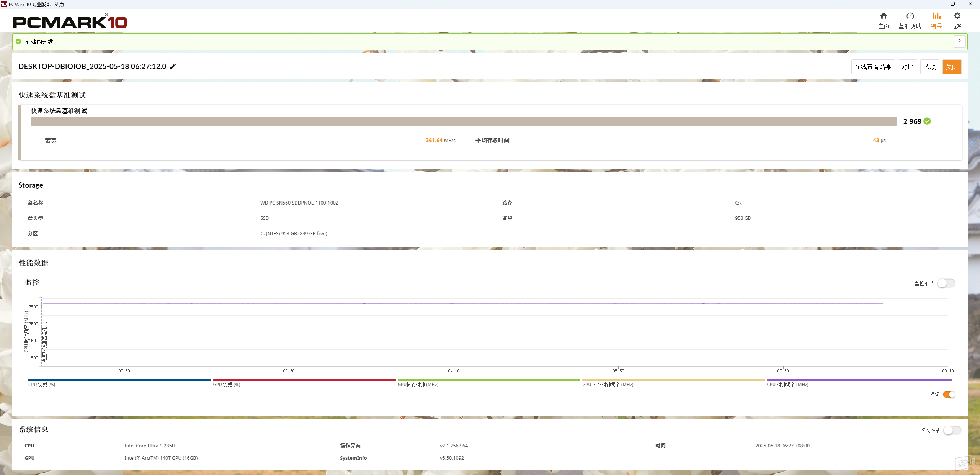Click the capacity value 953 GB
The image size is (980, 475).
click(x=743, y=218)
